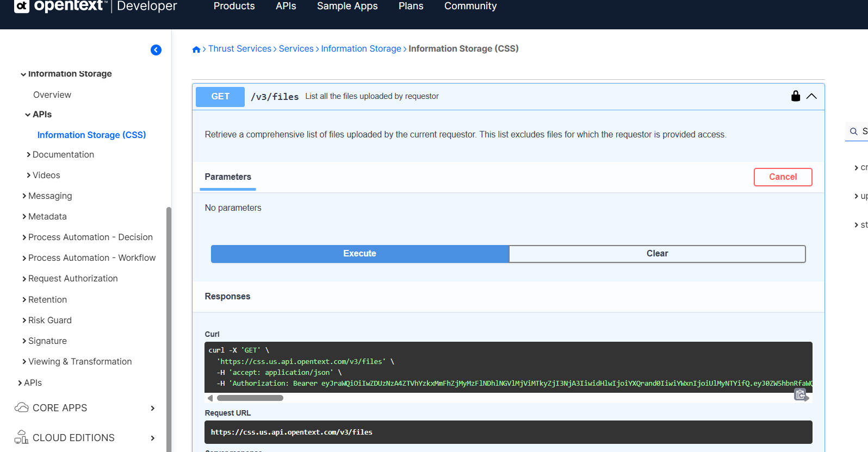
Task: Open the Retention section
Action: coord(47,300)
